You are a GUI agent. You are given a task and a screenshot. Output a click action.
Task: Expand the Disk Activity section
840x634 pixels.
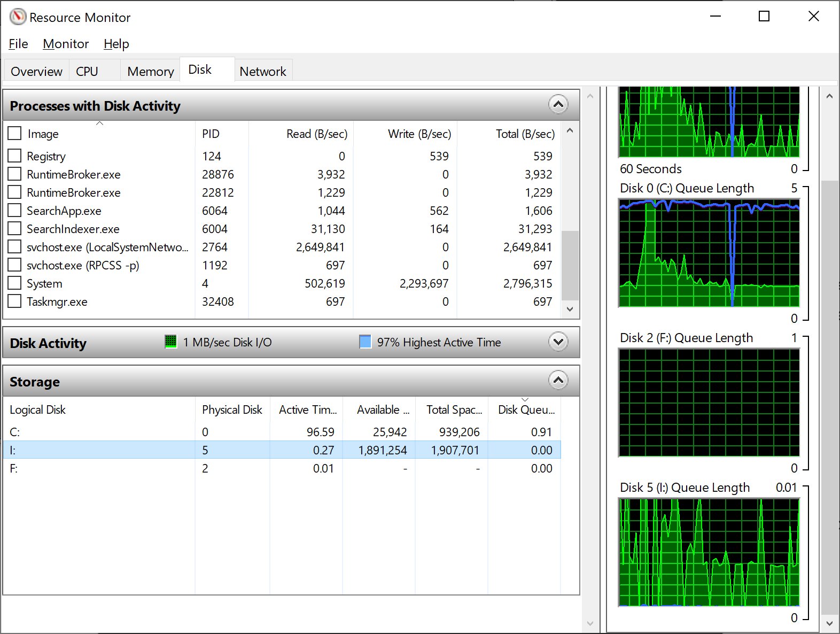[558, 342]
